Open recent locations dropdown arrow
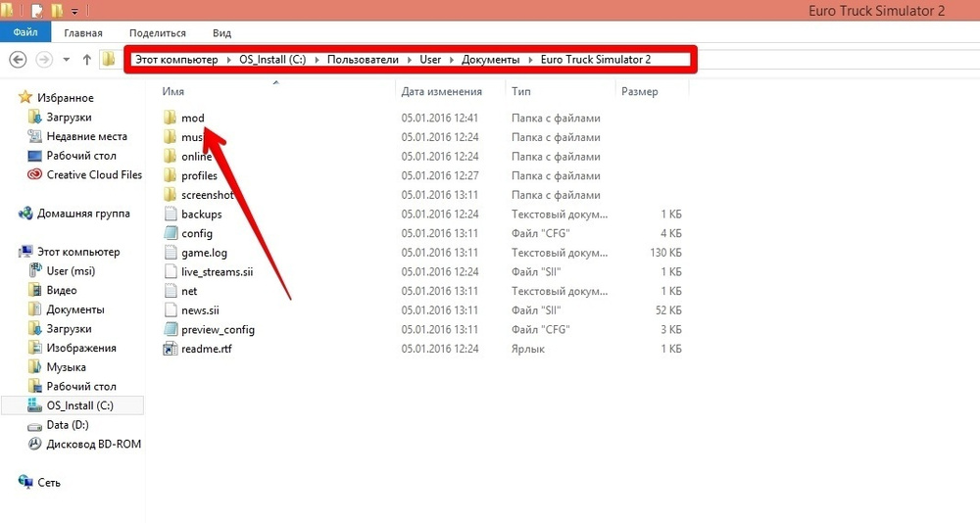 (66, 60)
